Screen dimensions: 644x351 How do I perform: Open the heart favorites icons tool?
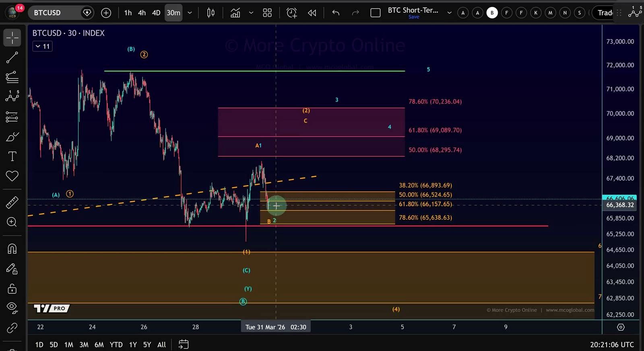point(12,176)
